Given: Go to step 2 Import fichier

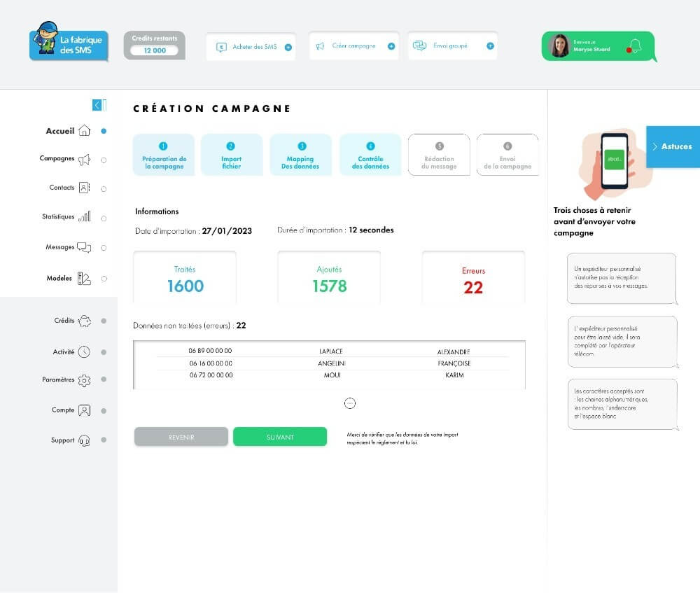Looking at the screenshot, I should (232, 155).
